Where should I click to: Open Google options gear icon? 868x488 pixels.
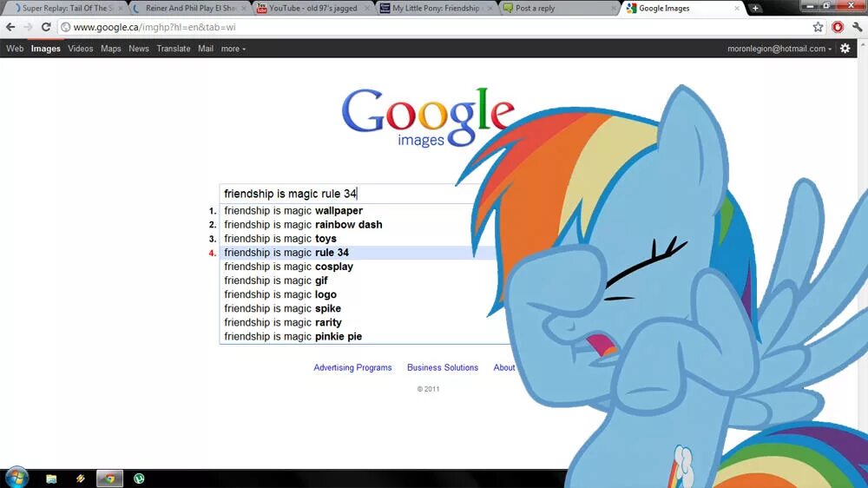pyautogui.click(x=845, y=49)
